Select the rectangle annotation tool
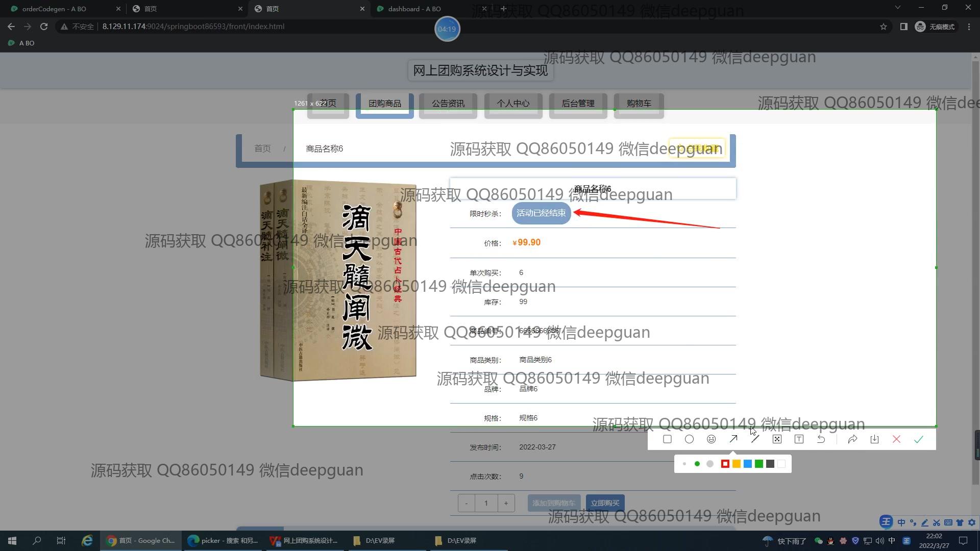 click(x=667, y=439)
